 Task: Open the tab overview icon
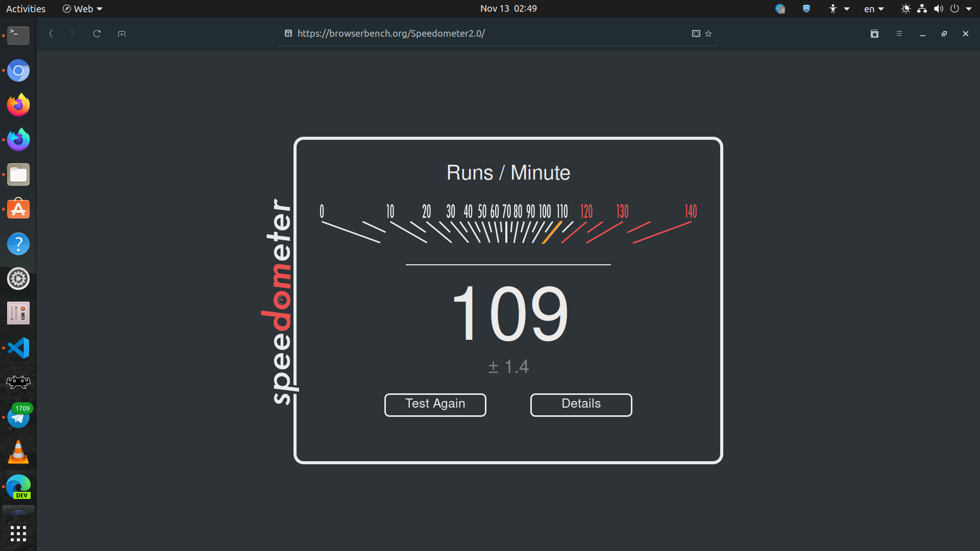[874, 34]
